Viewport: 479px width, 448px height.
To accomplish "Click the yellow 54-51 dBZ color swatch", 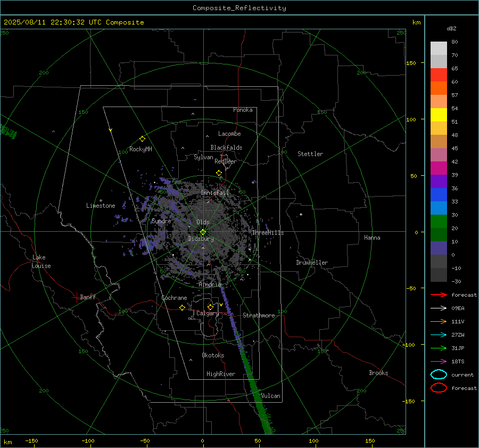I will 439,115.
